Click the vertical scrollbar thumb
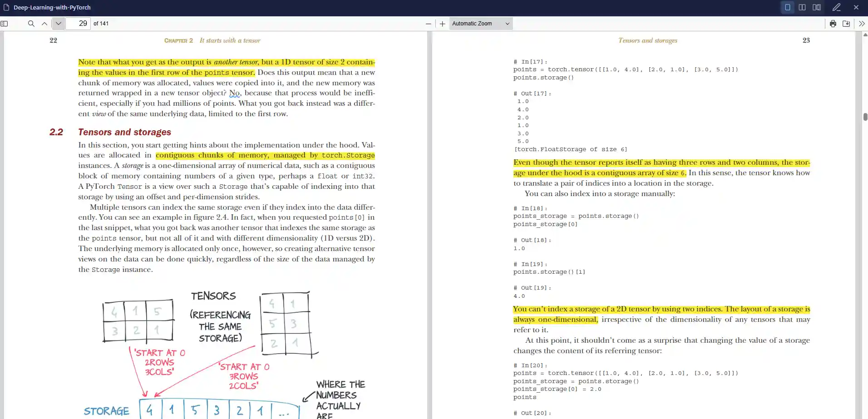 (865, 117)
